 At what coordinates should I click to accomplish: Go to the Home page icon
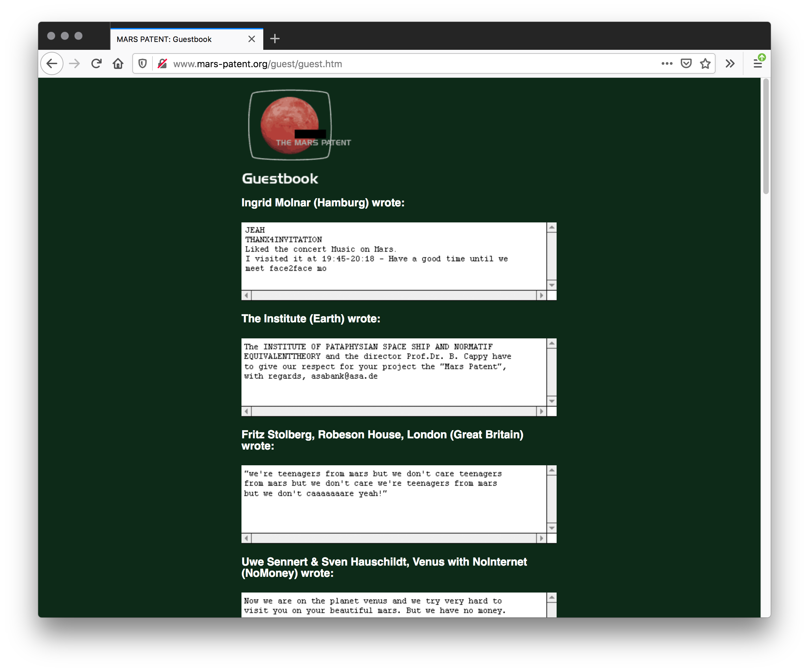[118, 63]
